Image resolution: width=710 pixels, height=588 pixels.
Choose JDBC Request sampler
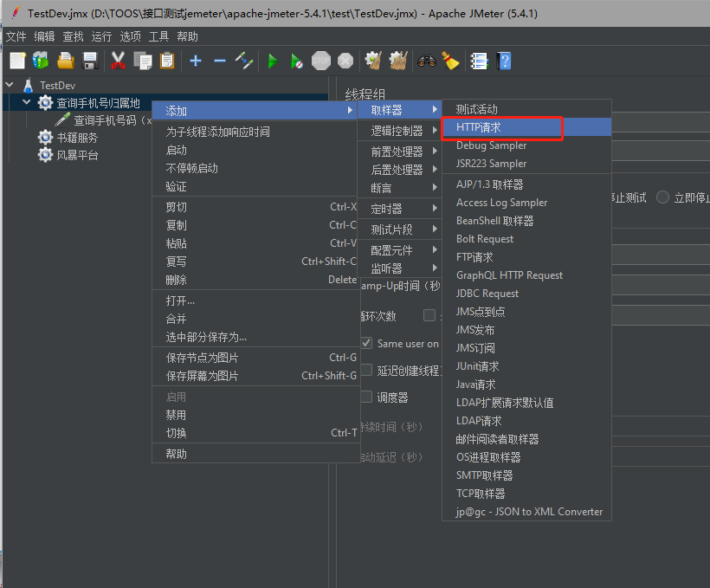click(x=527, y=294)
